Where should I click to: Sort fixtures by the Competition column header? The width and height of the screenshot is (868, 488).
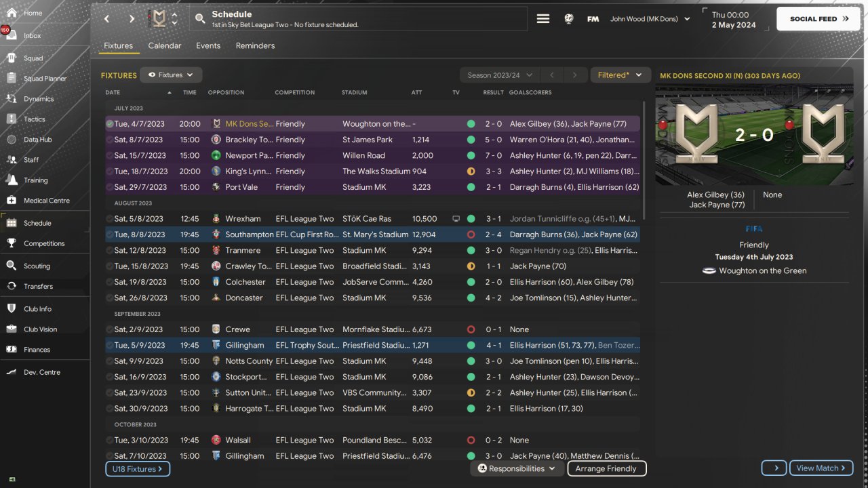click(x=294, y=92)
